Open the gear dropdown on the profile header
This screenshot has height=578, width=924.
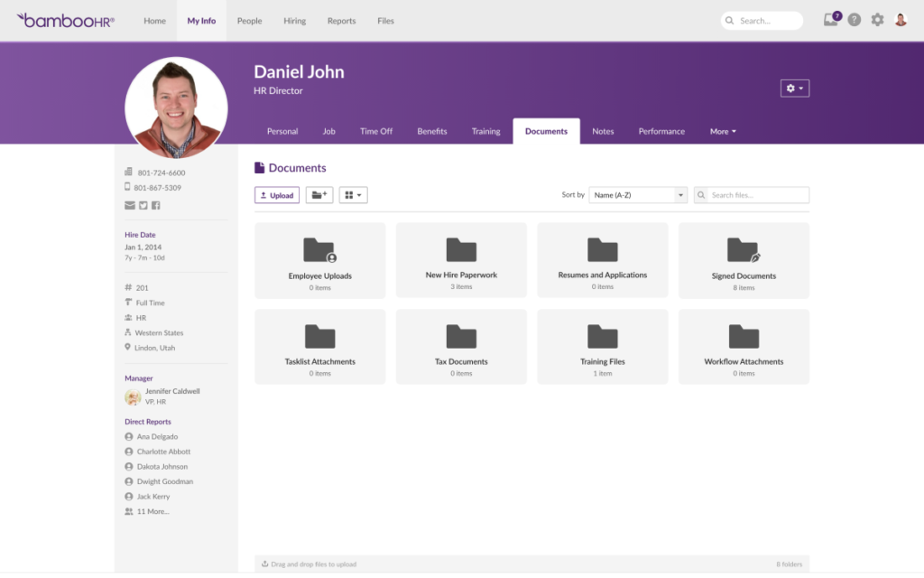(x=794, y=88)
